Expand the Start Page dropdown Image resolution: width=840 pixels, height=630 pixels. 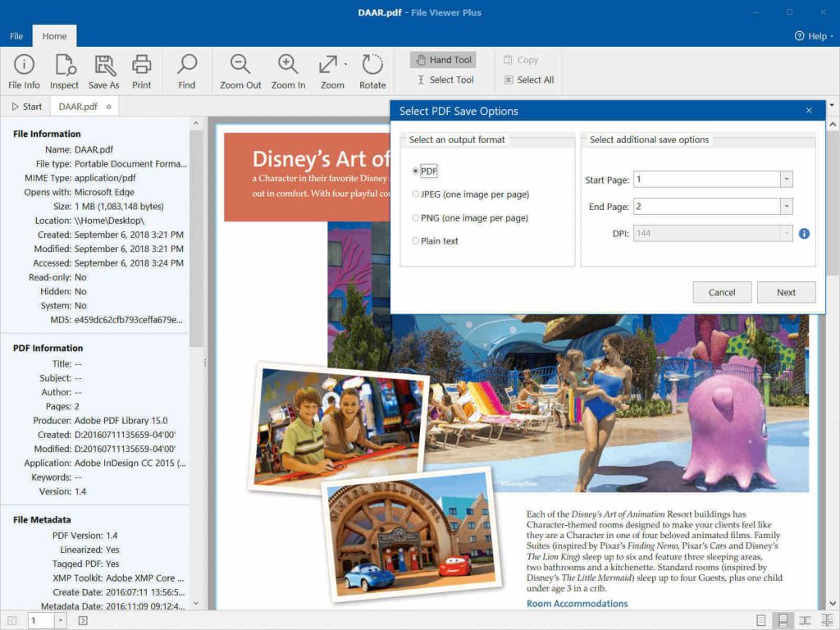786,179
